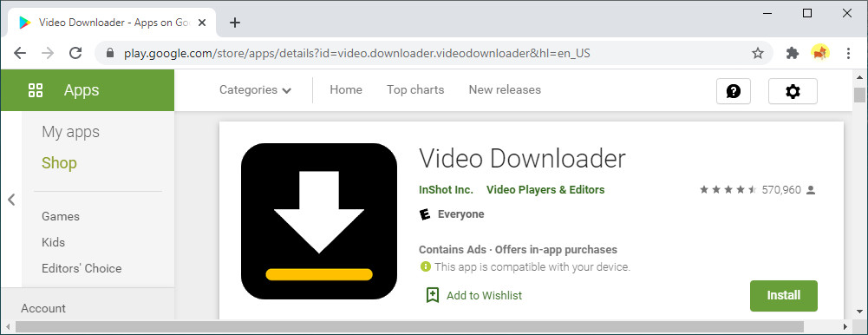Go to the Home tab
The height and width of the screenshot is (335, 868).
[346, 89]
